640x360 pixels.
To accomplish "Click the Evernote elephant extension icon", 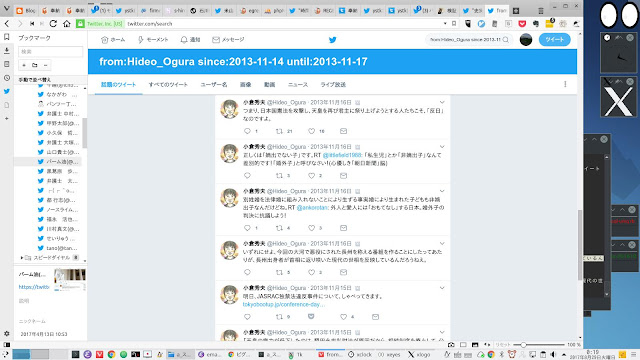I will (x=536, y=24).
